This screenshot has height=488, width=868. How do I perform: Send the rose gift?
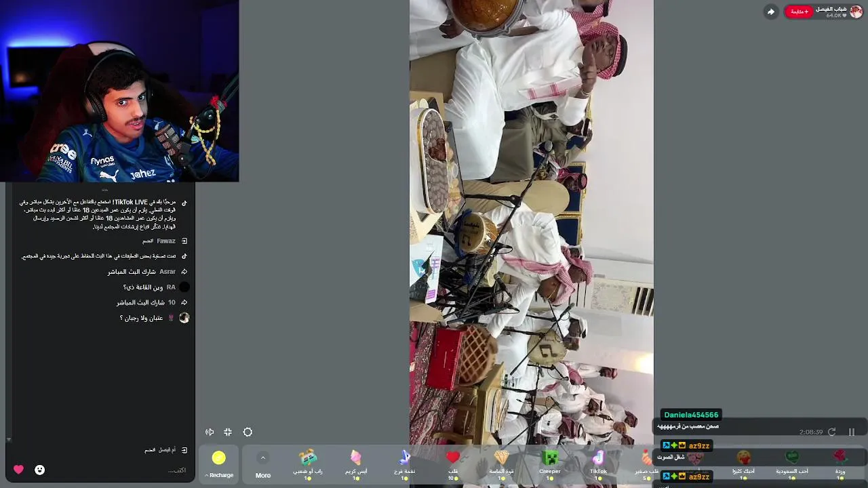tap(840, 465)
